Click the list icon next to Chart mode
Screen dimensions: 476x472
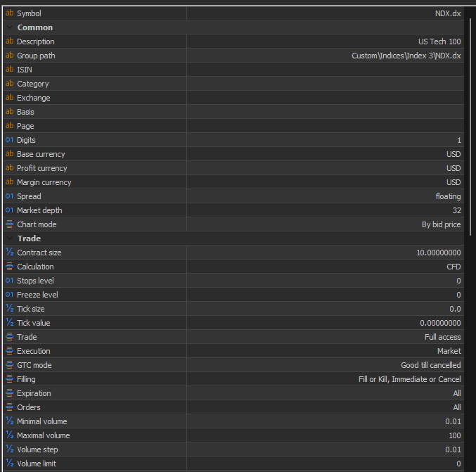[9, 224]
